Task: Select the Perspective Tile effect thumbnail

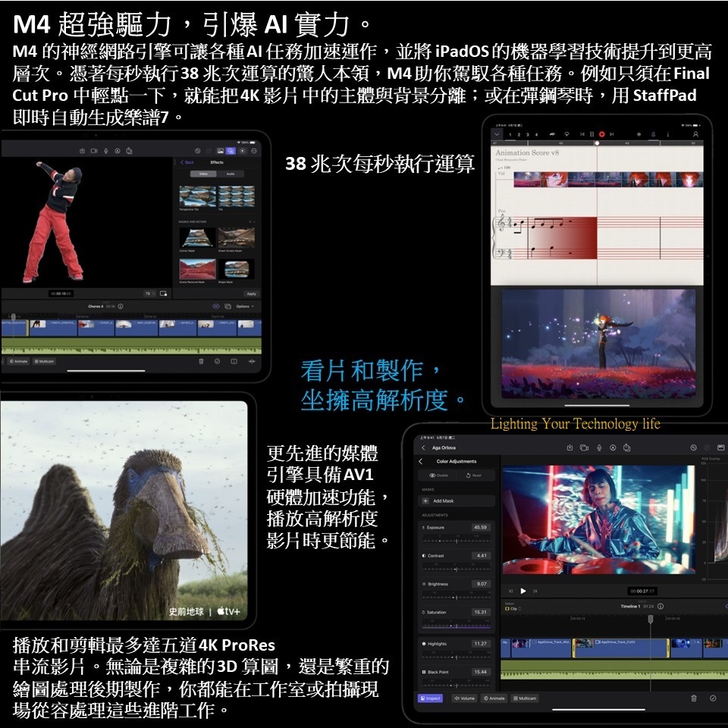Action: (x=197, y=196)
